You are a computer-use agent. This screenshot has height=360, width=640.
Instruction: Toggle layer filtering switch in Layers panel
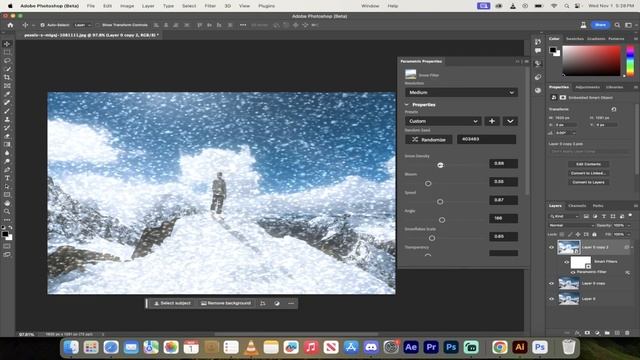631,215
